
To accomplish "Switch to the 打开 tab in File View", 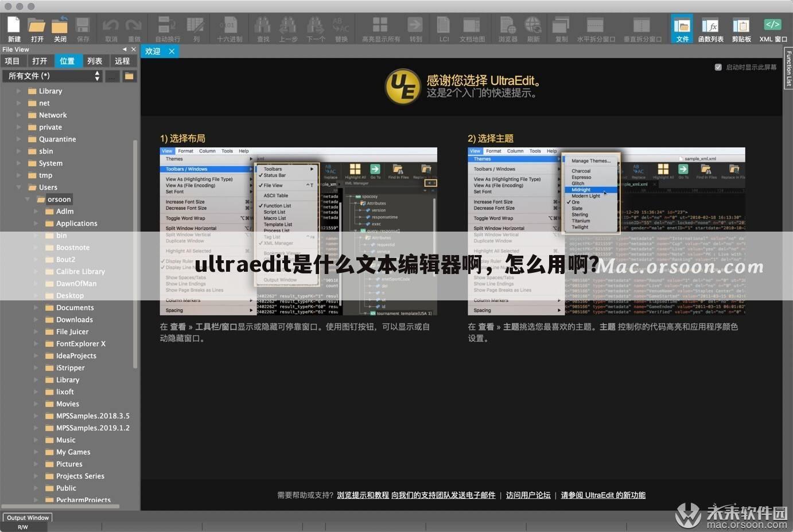I will point(40,61).
